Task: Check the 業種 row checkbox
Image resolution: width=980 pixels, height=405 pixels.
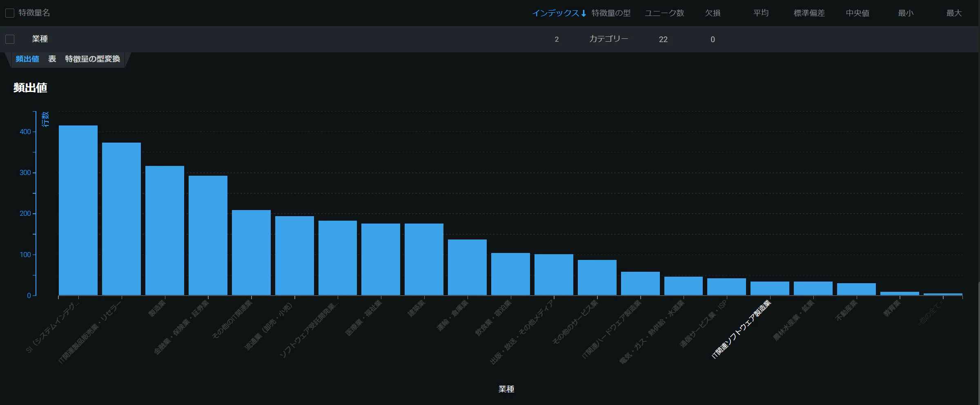Action: [10, 39]
